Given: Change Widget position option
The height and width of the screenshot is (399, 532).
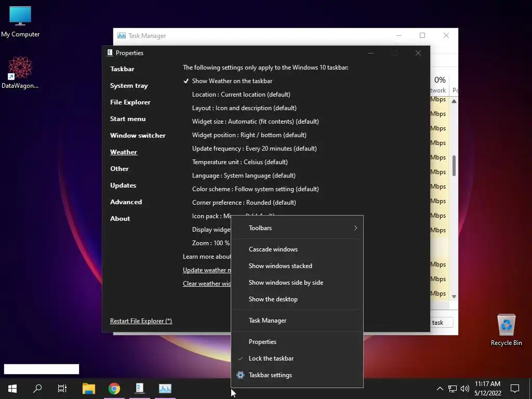Looking at the screenshot, I should pyautogui.click(x=249, y=135).
